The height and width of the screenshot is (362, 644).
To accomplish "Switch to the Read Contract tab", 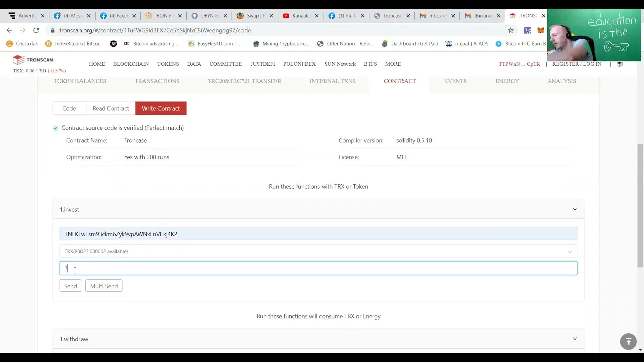I will 110,108.
